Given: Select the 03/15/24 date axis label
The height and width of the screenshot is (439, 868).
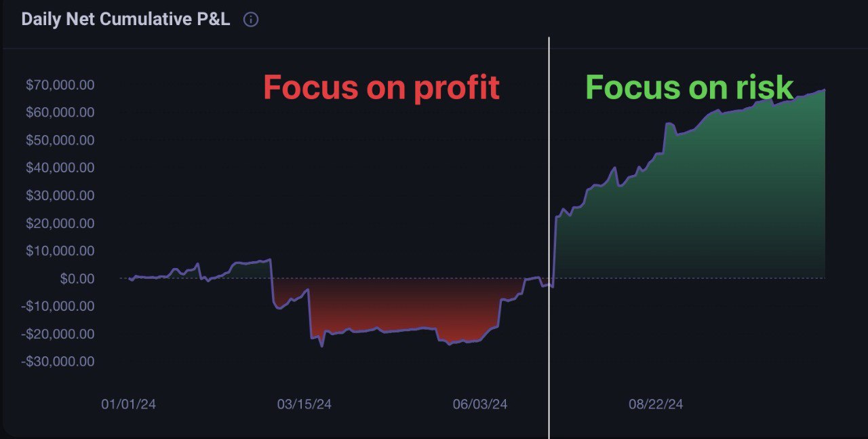Looking at the screenshot, I should (x=304, y=404).
